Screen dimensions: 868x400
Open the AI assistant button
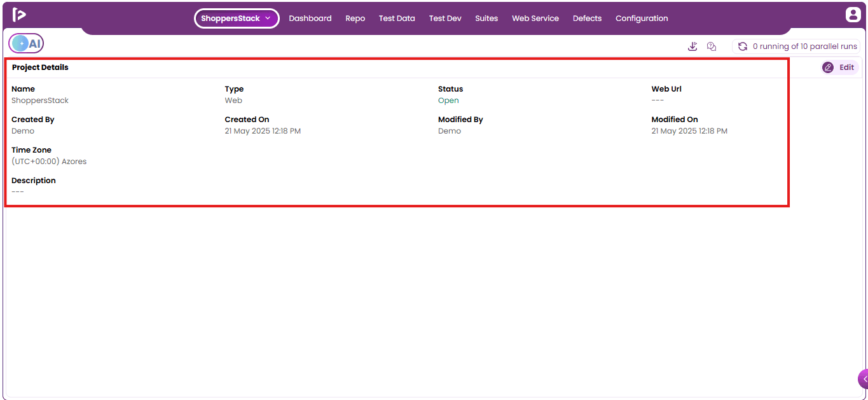pos(26,43)
